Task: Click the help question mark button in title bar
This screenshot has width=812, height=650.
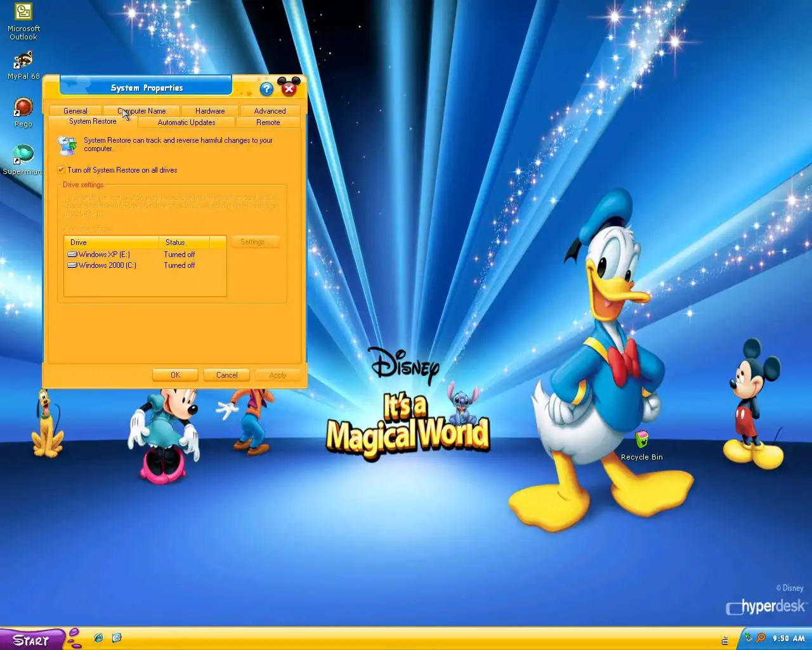Action: tap(266, 89)
